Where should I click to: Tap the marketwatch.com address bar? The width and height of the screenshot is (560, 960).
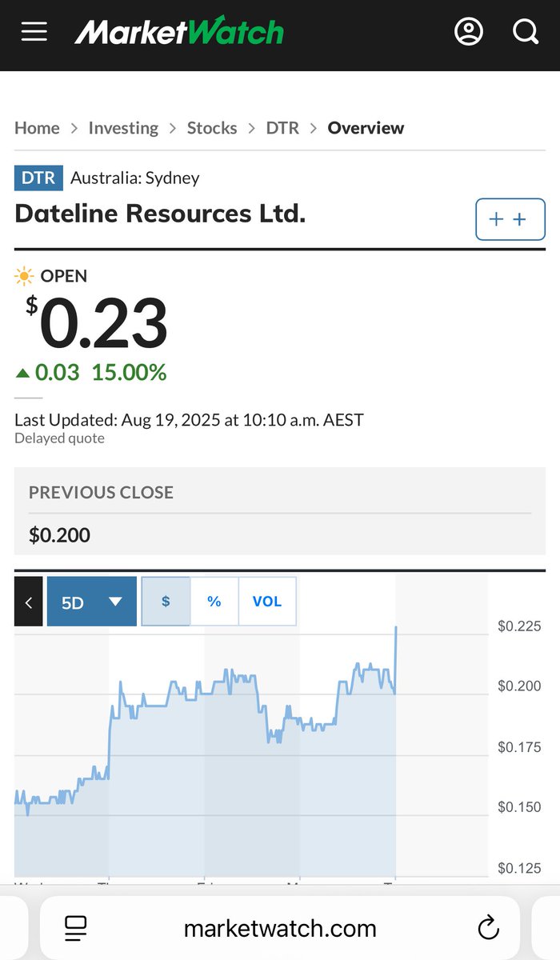tap(280, 928)
